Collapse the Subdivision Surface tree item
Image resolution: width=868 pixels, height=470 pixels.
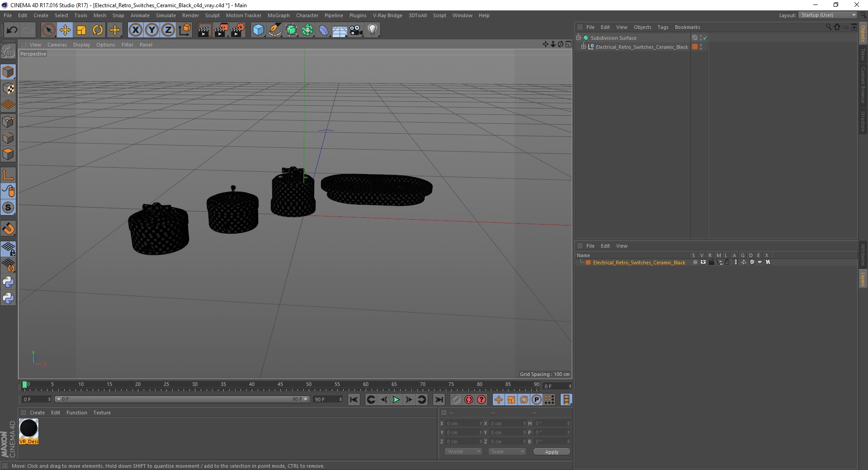point(579,38)
